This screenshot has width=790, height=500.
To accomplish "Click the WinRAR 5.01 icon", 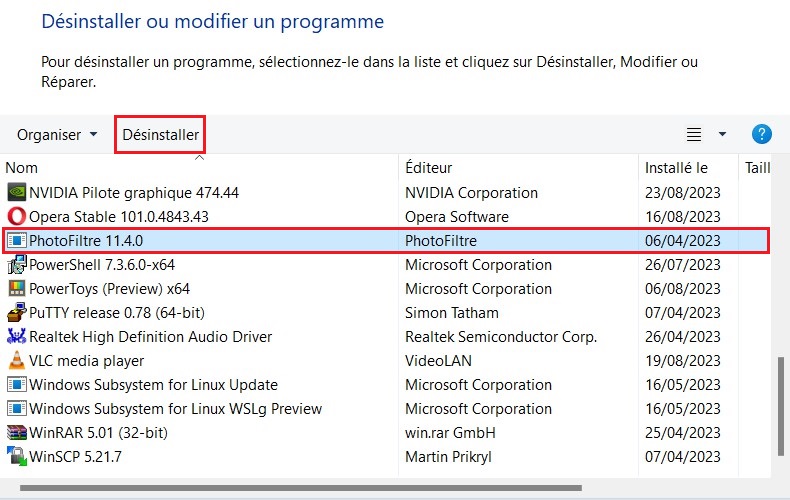I will click(x=17, y=432).
